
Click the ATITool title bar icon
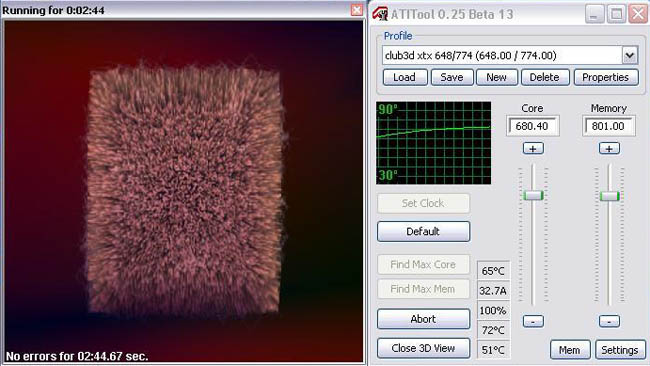pos(380,14)
